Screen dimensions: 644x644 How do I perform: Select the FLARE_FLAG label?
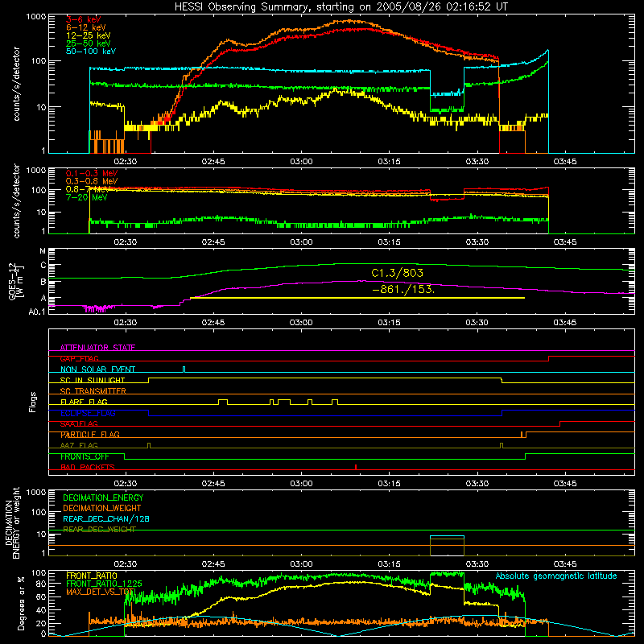[84, 402]
